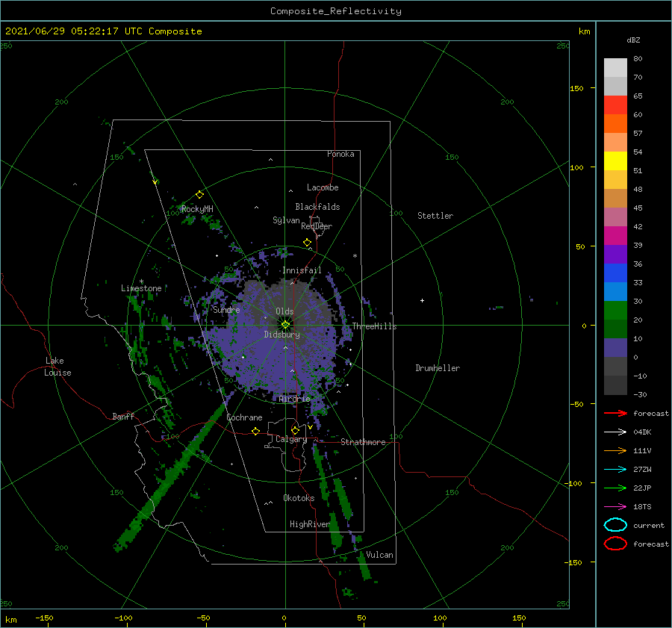Pick the light gray 70–80 dBZ swatch

coord(615,67)
